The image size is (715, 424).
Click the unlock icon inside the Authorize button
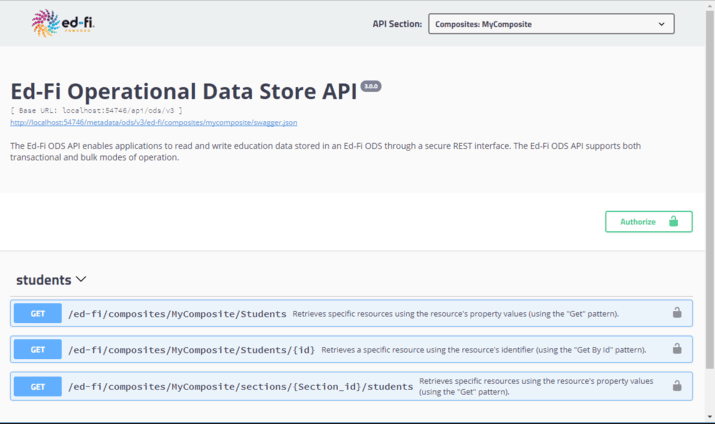pos(674,221)
